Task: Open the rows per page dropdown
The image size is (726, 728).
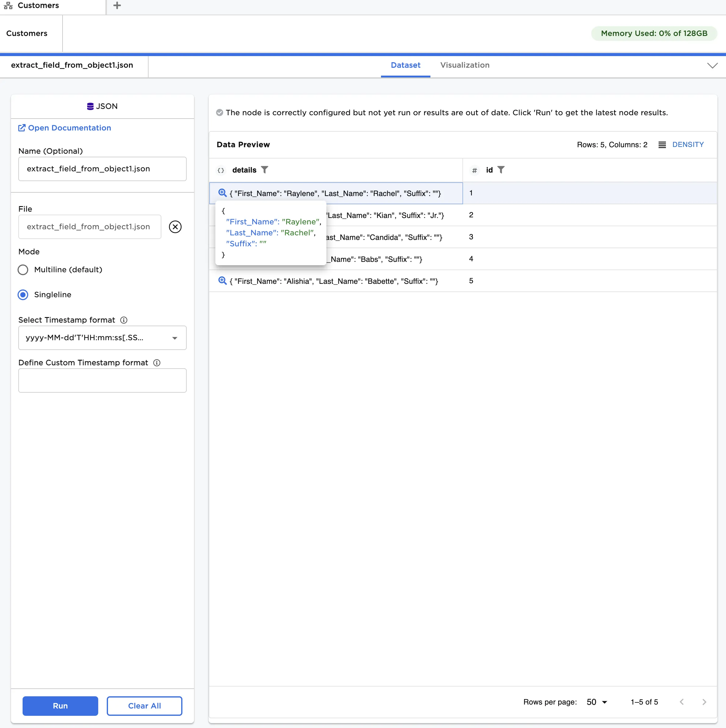Action: coord(597,702)
